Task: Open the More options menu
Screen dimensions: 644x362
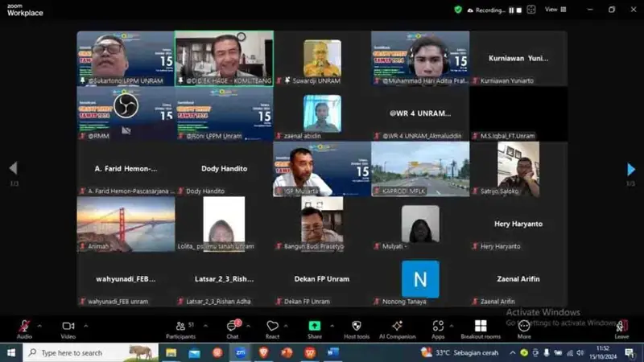Action: tap(524, 328)
